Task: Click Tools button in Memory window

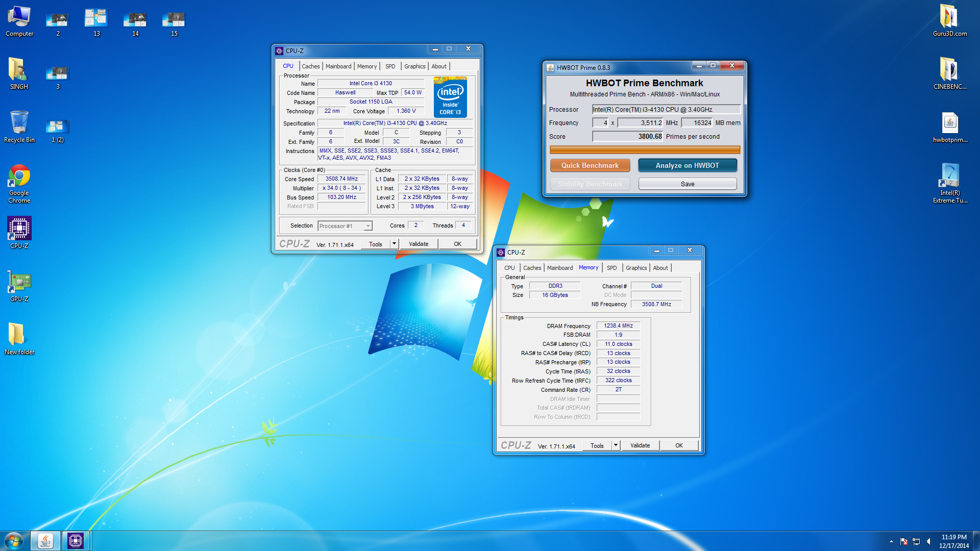Action: pos(597,445)
